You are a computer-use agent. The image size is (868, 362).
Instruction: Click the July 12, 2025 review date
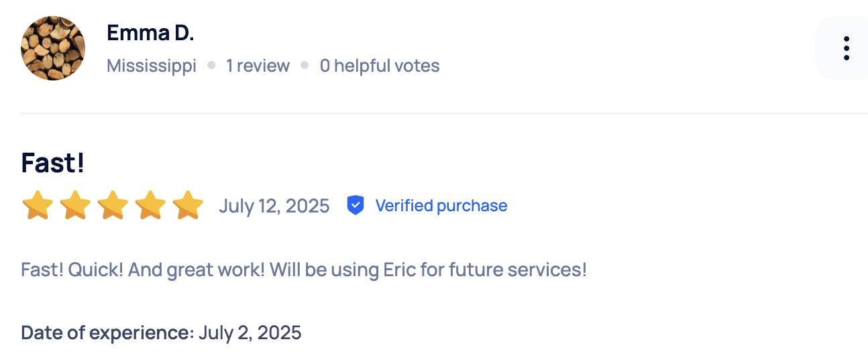(274, 206)
